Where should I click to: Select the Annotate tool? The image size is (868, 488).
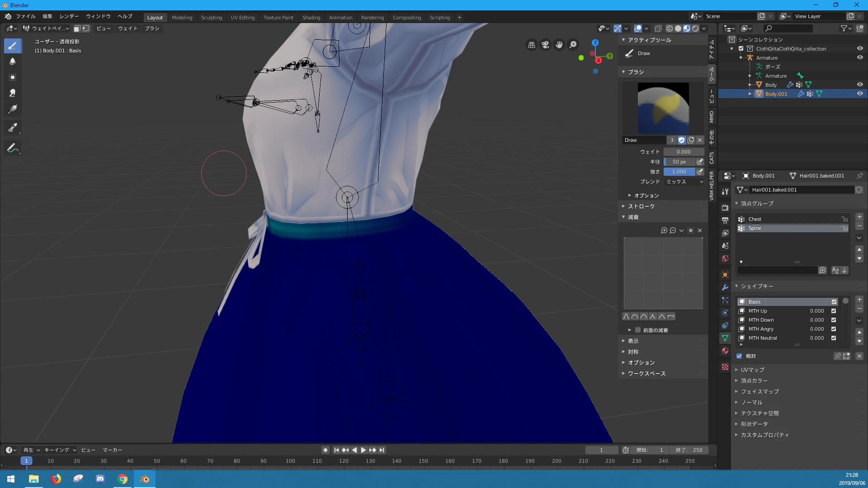tap(13, 148)
